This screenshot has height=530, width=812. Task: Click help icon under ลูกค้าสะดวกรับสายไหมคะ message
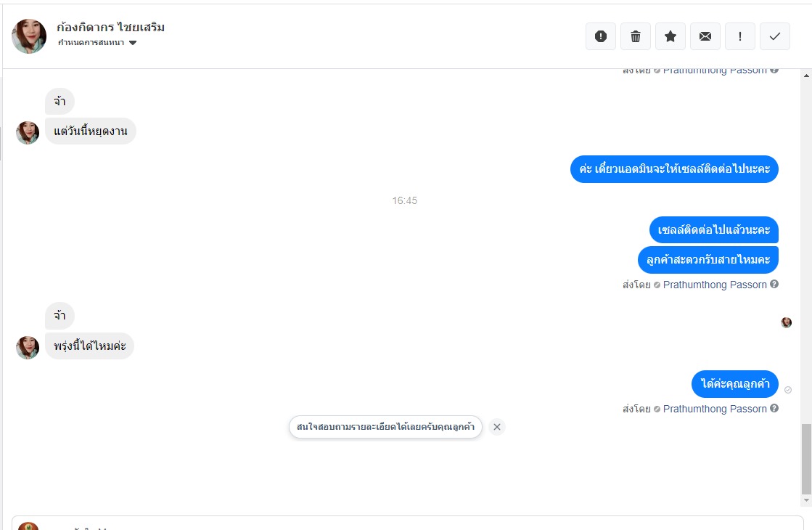pyautogui.click(x=774, y=284)
